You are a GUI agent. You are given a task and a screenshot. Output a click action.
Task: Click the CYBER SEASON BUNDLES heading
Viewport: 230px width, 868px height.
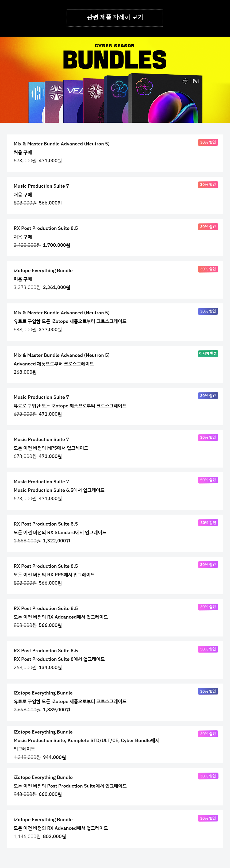pos(115,57)
